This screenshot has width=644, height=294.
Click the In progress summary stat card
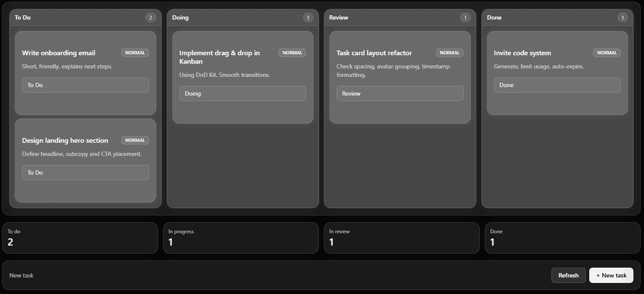click(x=241, y=238)
